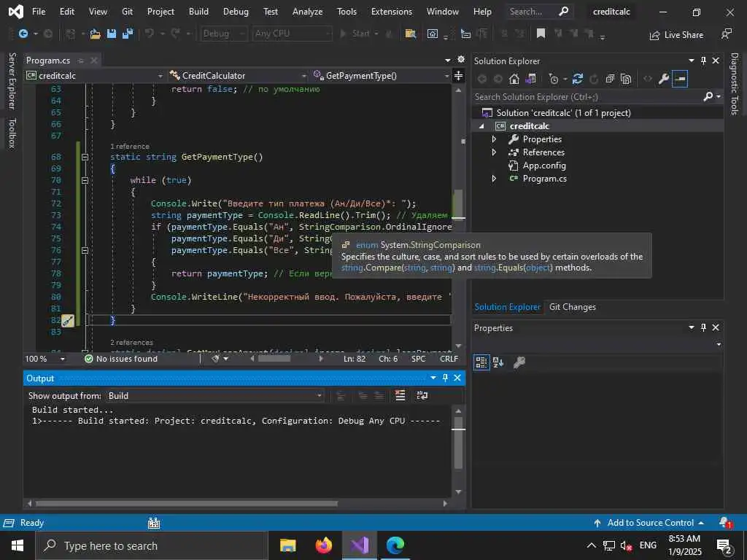Click the Pending Changes Filter clock icon

tap(553, 79)
